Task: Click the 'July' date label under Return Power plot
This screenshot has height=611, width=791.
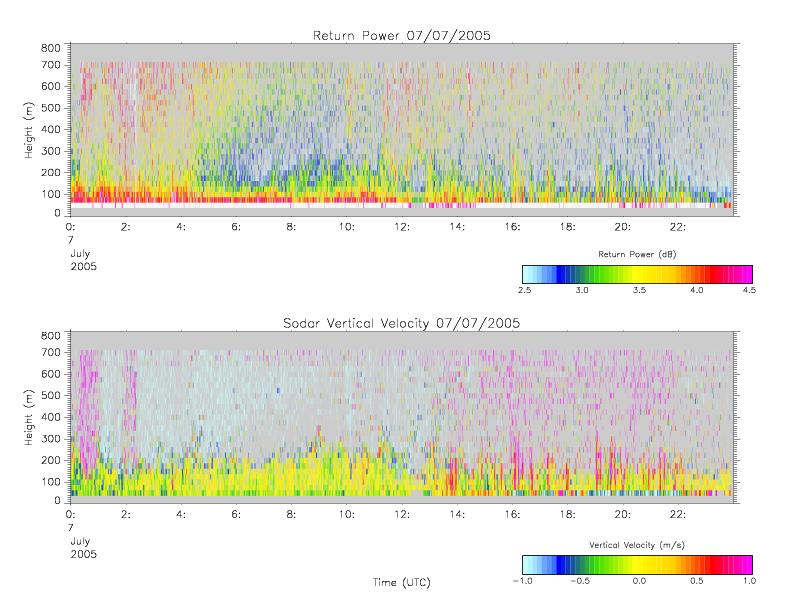Action: coord(80,254)
